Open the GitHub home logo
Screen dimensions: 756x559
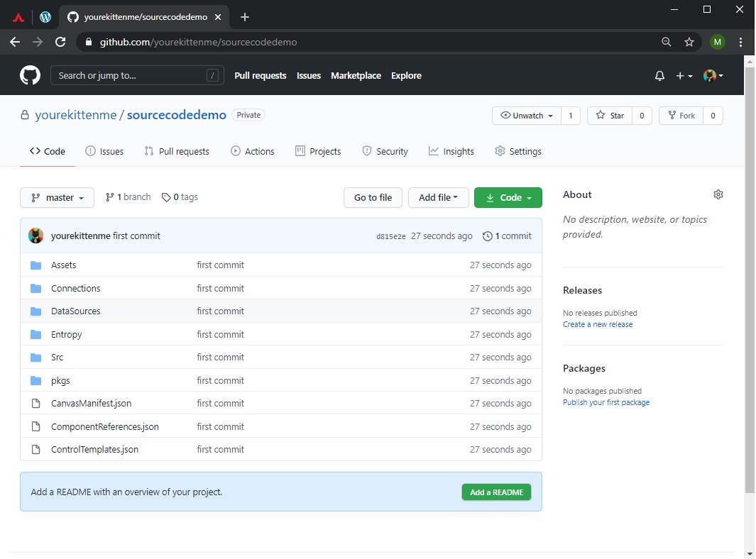click(29, 75)
